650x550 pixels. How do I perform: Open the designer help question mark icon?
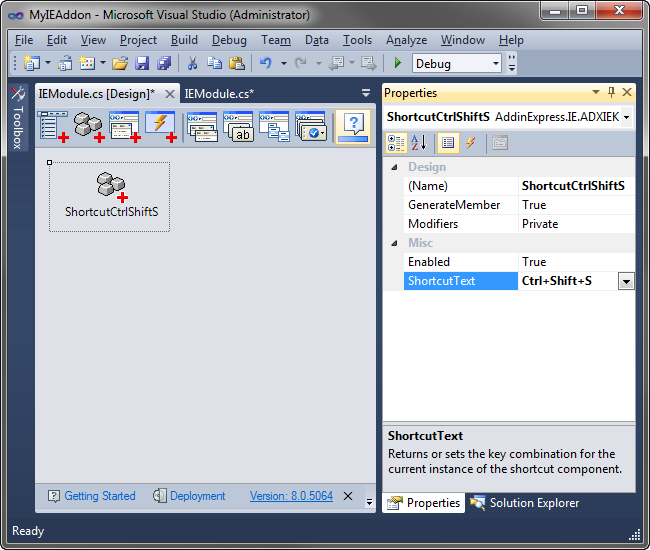click(x=353, y=127)
